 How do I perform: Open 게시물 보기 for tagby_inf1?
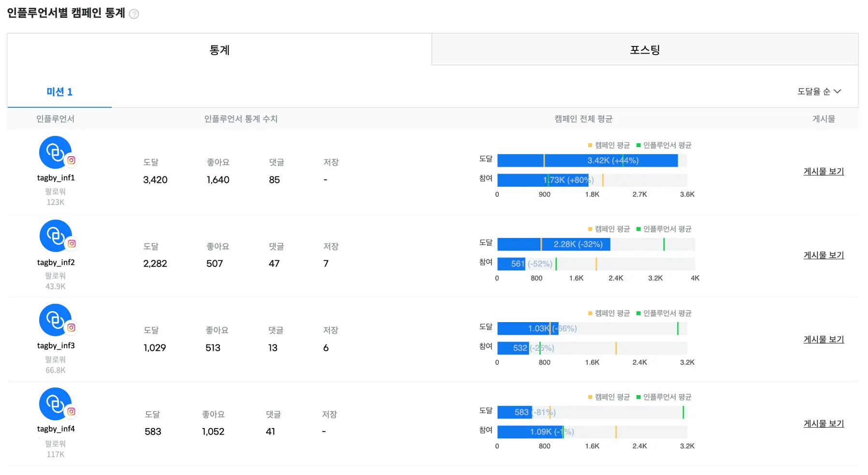click(824, 171)
